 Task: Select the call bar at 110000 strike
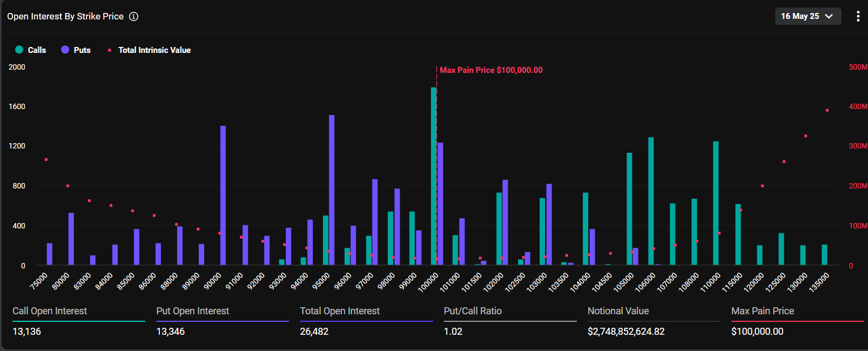(x=716, y=202)
